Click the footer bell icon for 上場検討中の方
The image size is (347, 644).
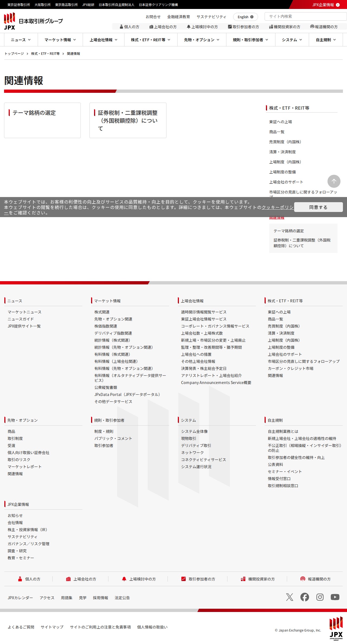pyautogui.click(x=124, y=579)
